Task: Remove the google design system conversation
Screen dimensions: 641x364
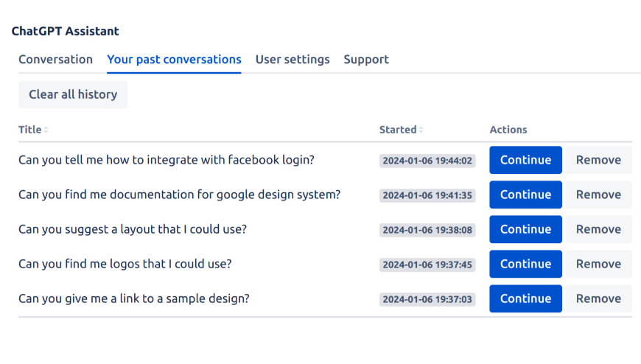Action: (x=598, y=195)
